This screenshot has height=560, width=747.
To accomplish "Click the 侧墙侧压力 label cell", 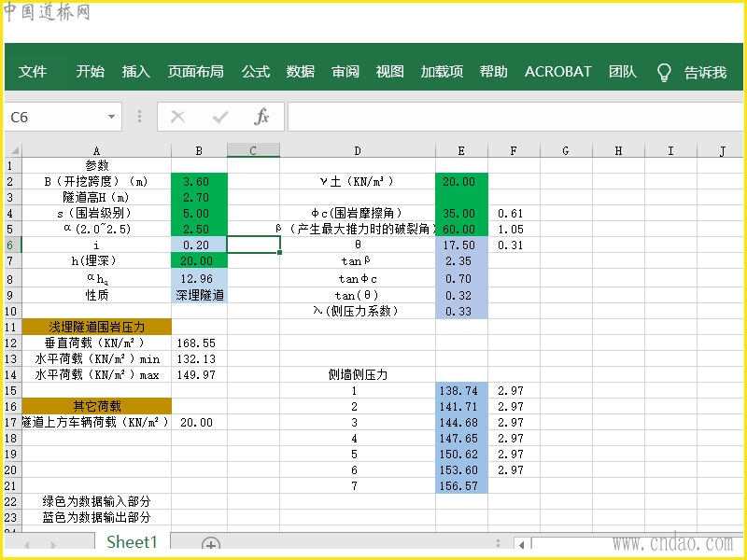I will click(358, 375).
